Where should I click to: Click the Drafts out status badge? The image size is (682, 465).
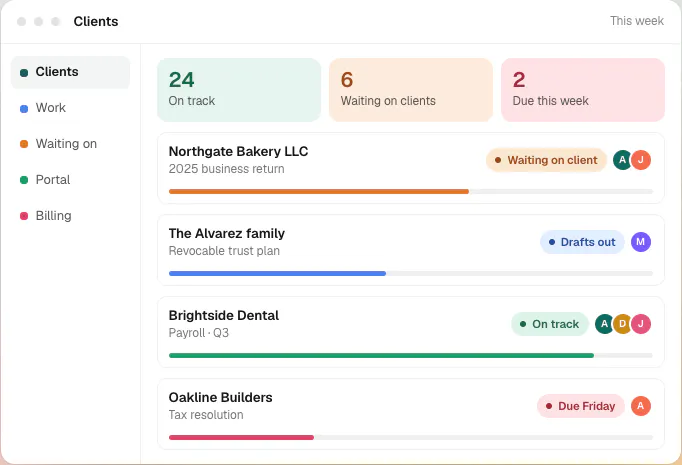tap(582, 242)
